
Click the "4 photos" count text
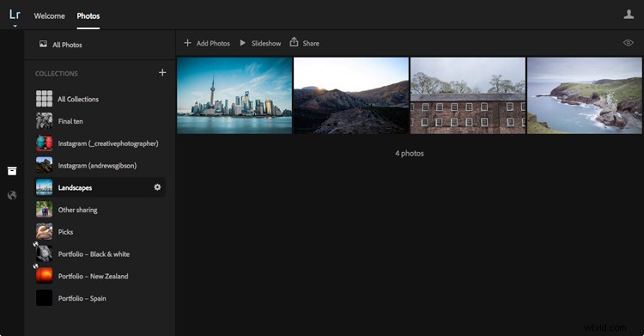pos(410,153)
